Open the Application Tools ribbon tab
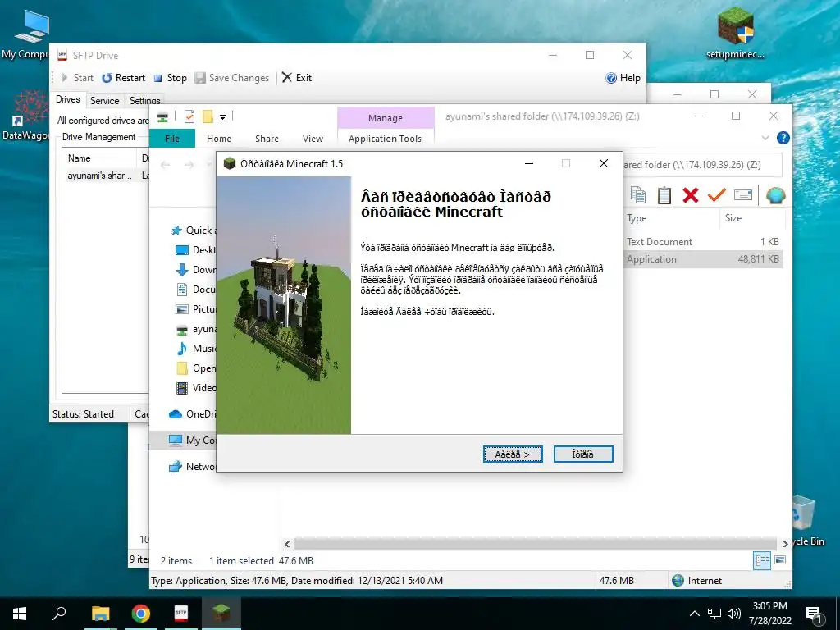 (385, 138)
